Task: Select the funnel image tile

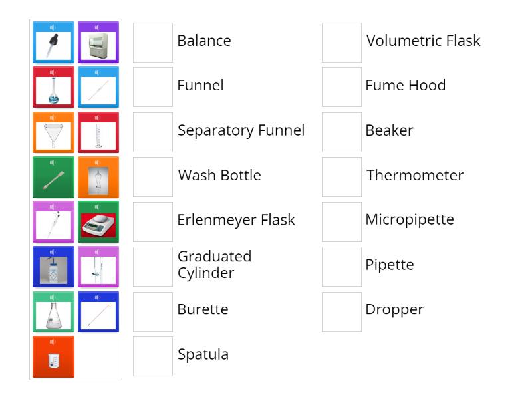Action: click(x=53, y=132)
